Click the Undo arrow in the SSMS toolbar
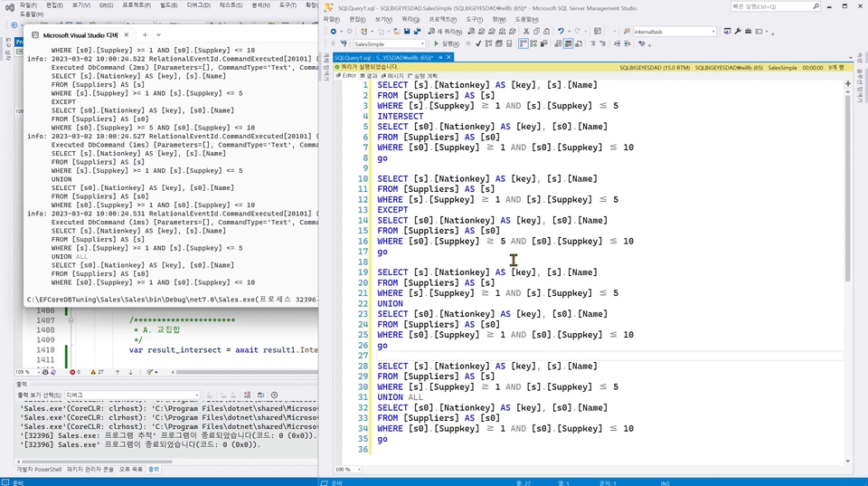Screen dimensions: 868x486 pos(561,32)
